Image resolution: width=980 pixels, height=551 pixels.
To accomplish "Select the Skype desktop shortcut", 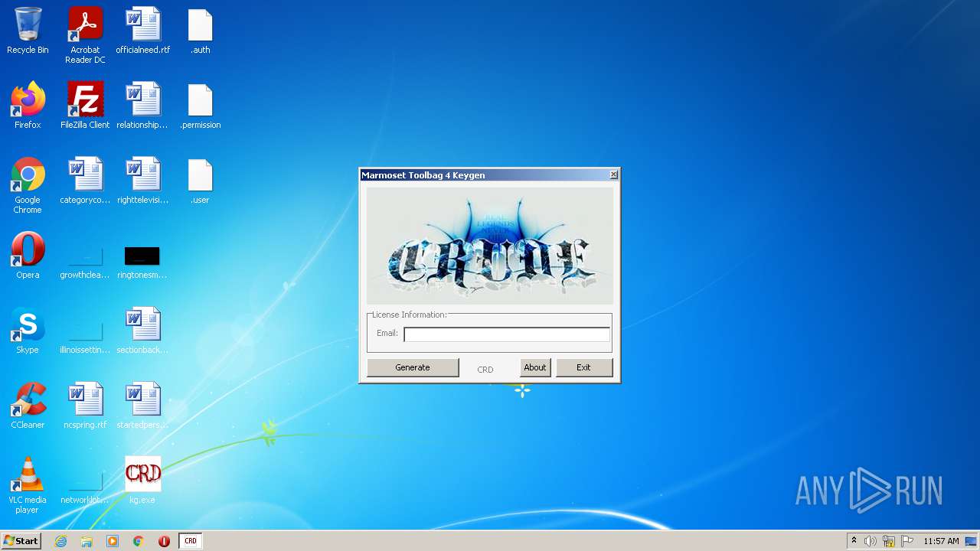I will 28,331.
